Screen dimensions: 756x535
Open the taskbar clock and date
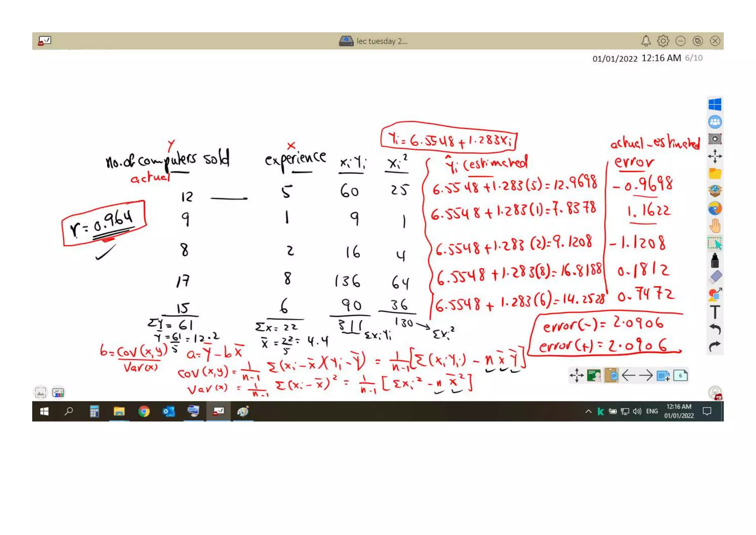click(679, 411)
